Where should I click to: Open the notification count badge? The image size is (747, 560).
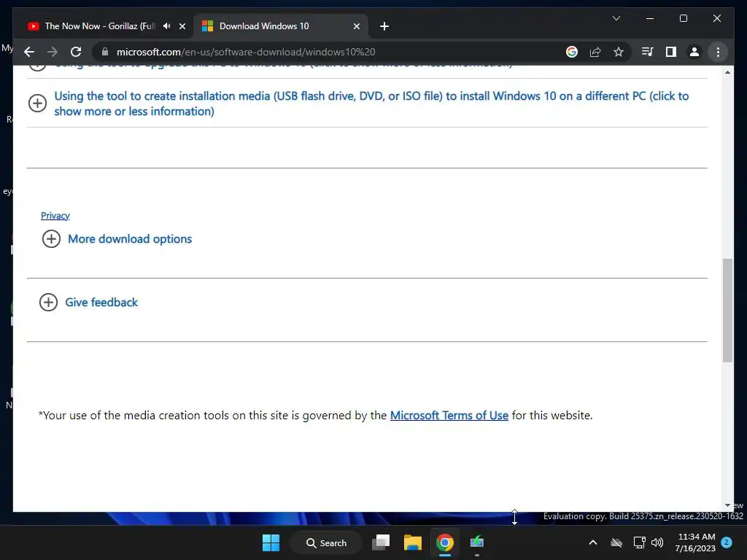pyautogui.click(x=727, y=542)
